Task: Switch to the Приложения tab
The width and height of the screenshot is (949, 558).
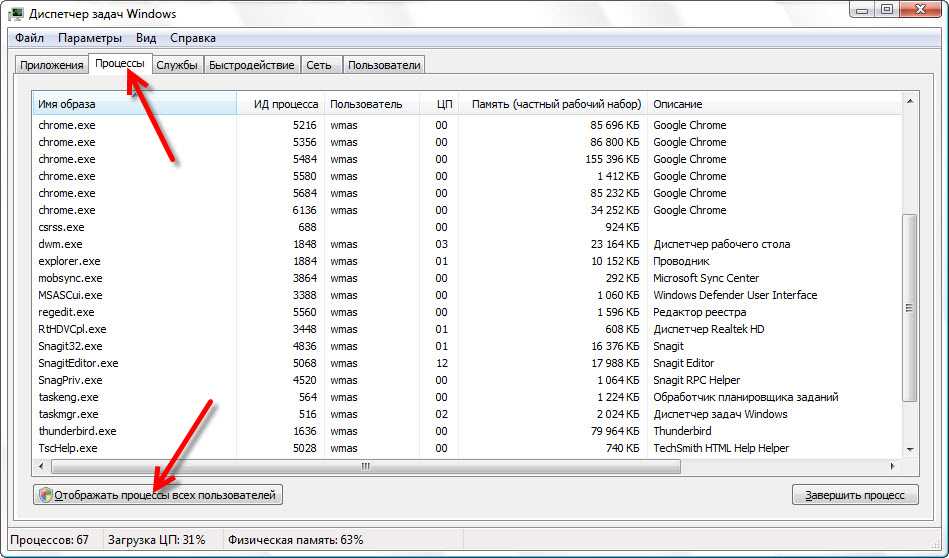Action: [x=51, y=65]
